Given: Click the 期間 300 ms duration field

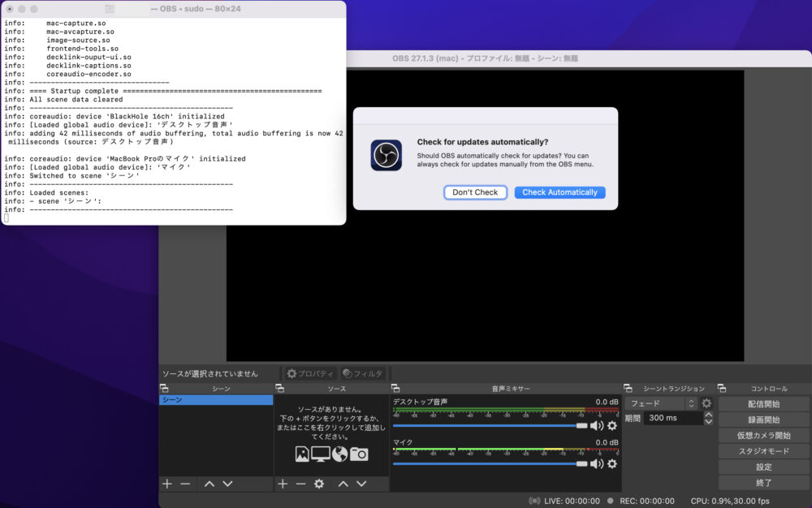Looking at the screenshot, I should click(673, 418).
